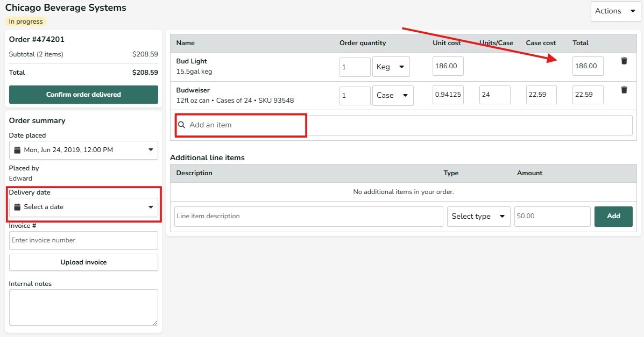Click Confirm order delivered button

click(83, 95)
